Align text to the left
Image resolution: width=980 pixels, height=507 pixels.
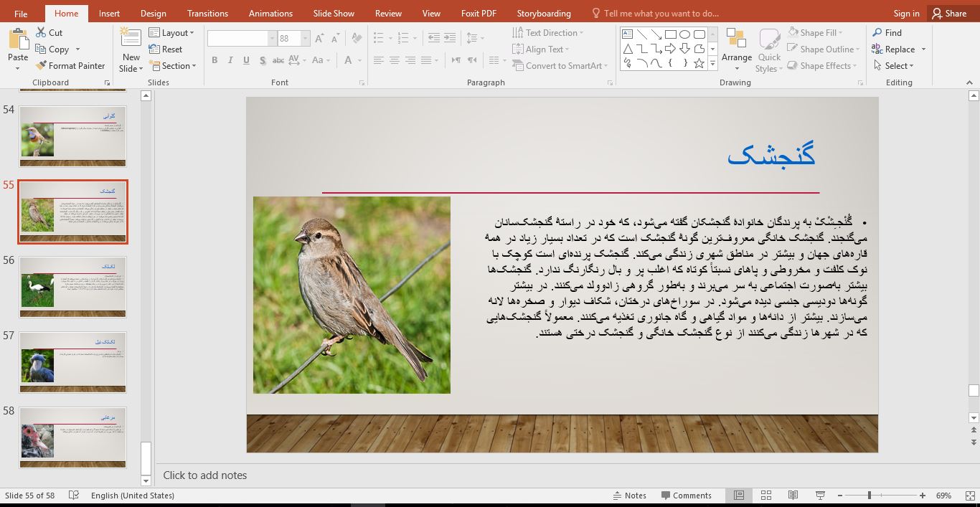point(378,60)
